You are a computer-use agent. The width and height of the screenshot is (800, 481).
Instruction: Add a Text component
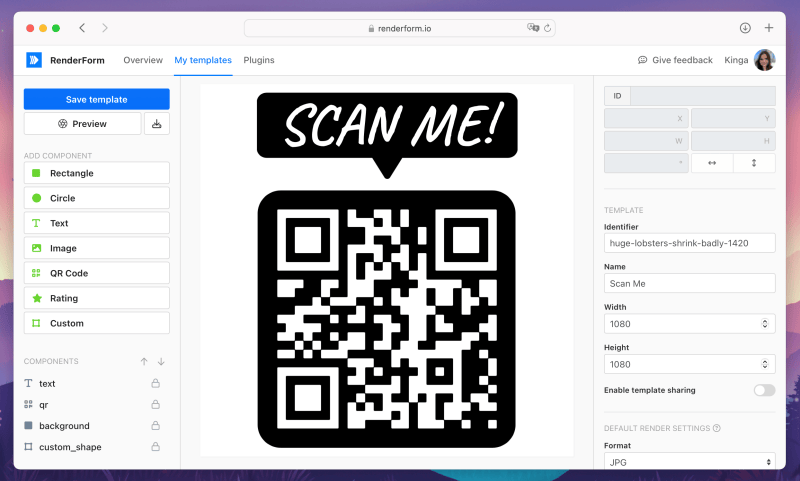click(96, 223)
